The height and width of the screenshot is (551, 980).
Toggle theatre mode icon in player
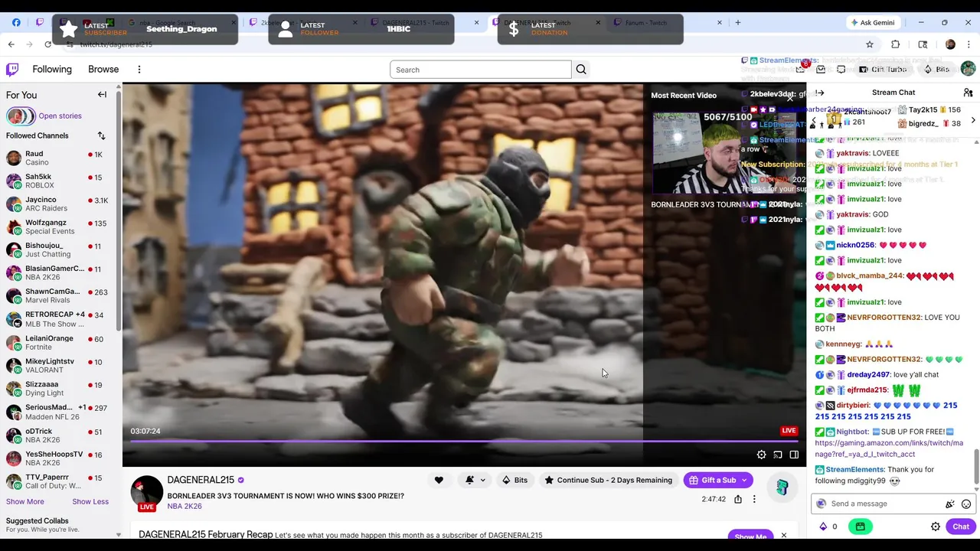794,455
